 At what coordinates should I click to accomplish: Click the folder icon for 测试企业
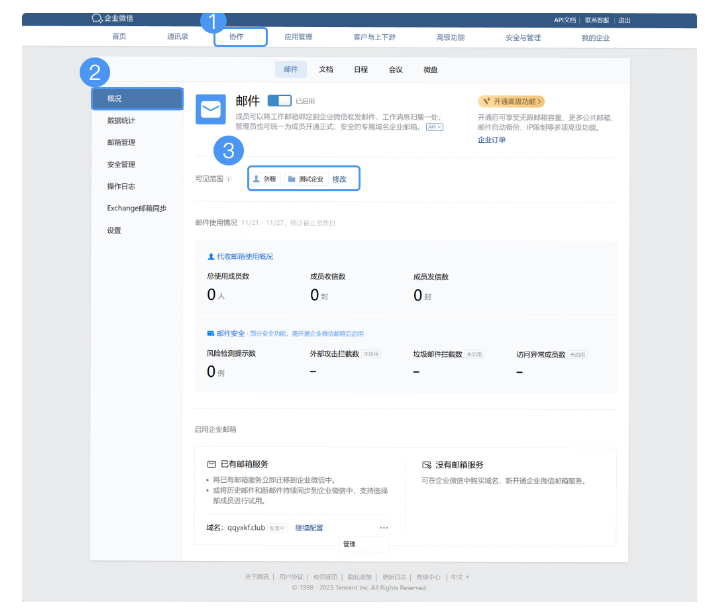291,179
